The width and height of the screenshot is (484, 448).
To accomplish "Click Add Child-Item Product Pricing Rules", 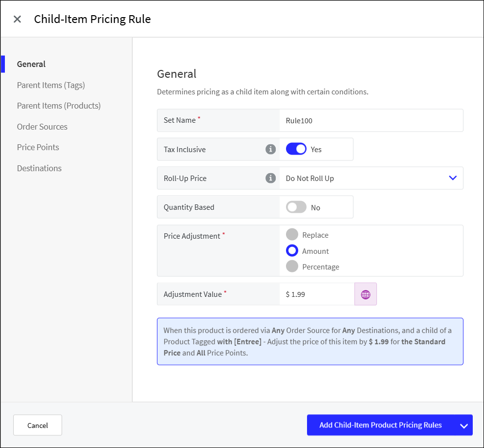I will 381,425.
